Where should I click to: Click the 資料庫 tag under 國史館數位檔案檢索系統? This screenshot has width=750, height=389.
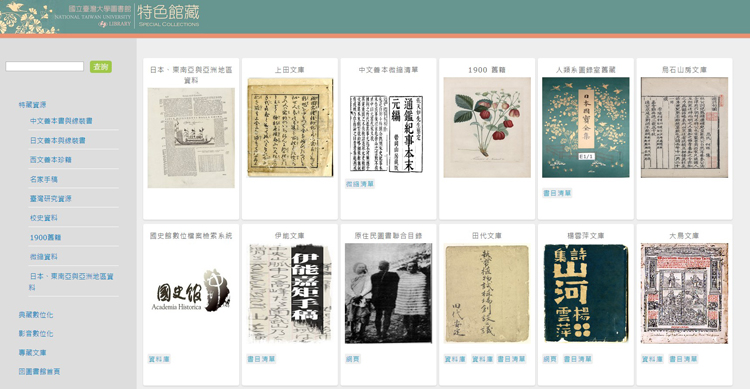159,359
